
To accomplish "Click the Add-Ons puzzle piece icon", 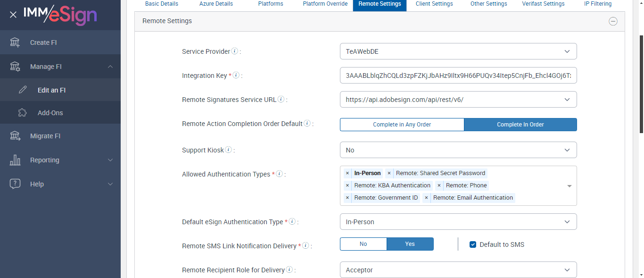I will (23, 113).
